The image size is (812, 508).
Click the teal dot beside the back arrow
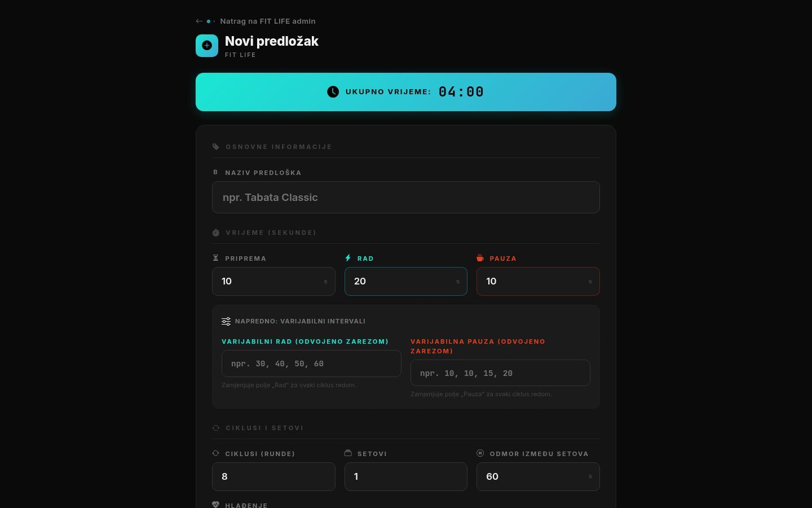209,21
